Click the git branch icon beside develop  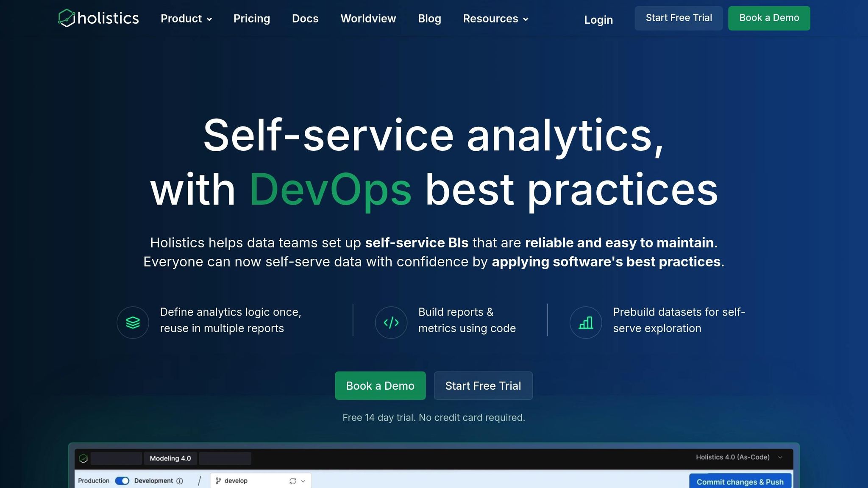click(x=218, y=481)
